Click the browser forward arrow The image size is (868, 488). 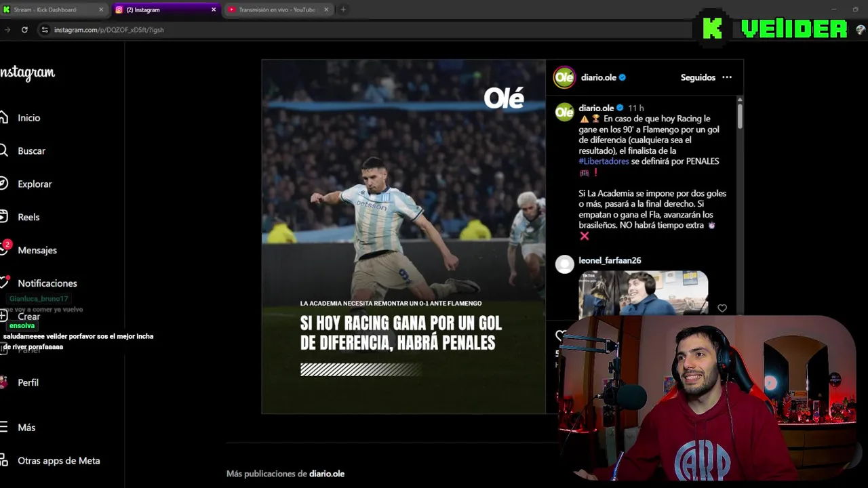[x=7, y=30]
